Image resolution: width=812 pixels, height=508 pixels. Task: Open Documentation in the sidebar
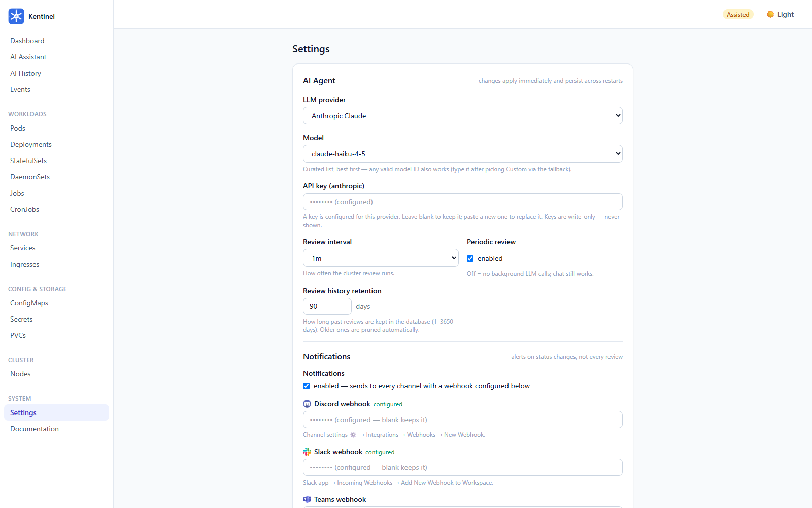tap(56, 429)
